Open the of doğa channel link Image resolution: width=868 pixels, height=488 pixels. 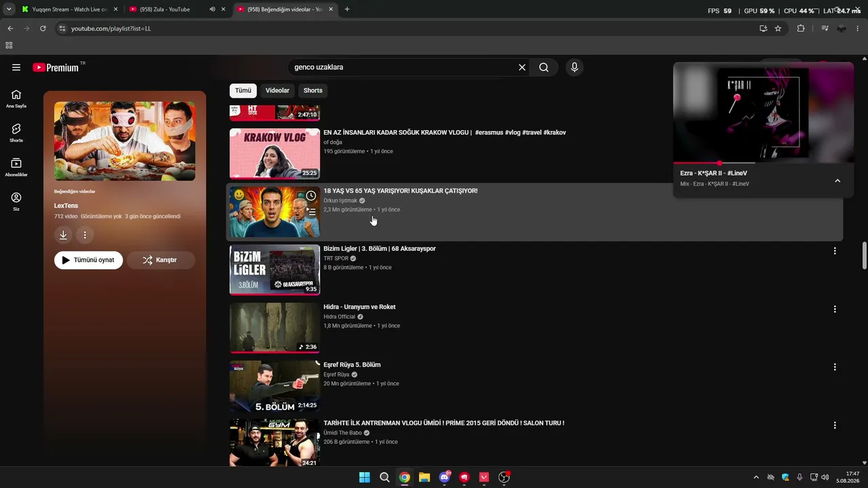point(333,142)
